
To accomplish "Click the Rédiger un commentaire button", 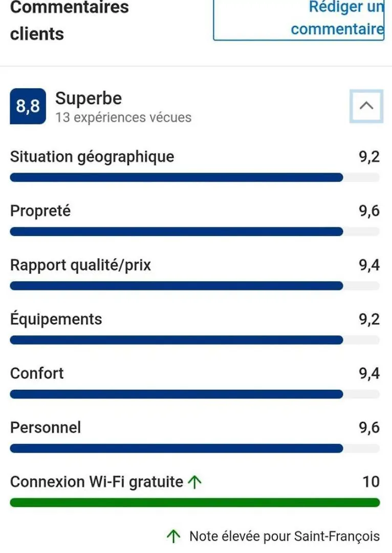I will pyautogui.click(x=299, y=20).
